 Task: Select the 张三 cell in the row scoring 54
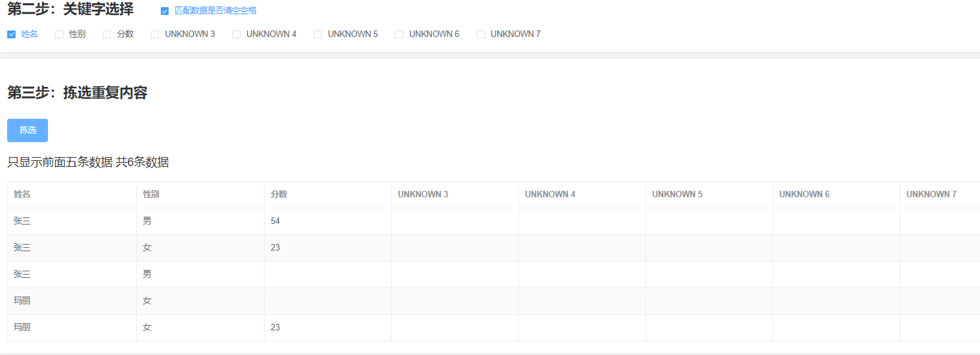[72, 221]
